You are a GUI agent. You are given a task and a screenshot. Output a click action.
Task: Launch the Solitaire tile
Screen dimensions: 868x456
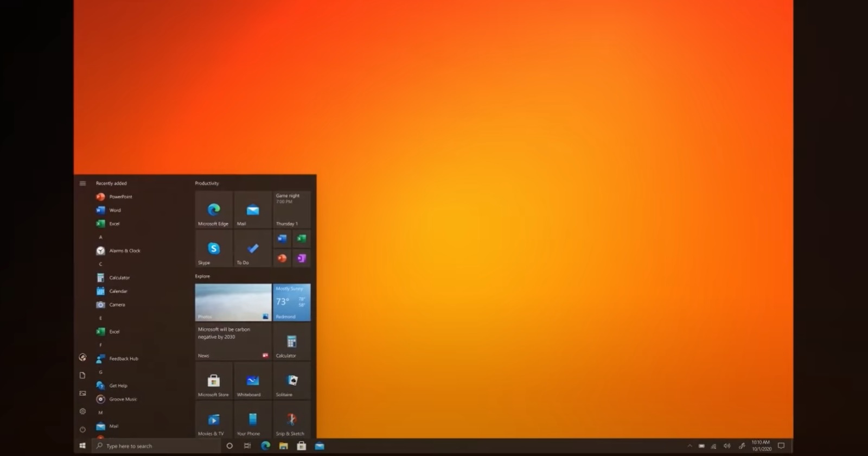[x=292, y=381]
